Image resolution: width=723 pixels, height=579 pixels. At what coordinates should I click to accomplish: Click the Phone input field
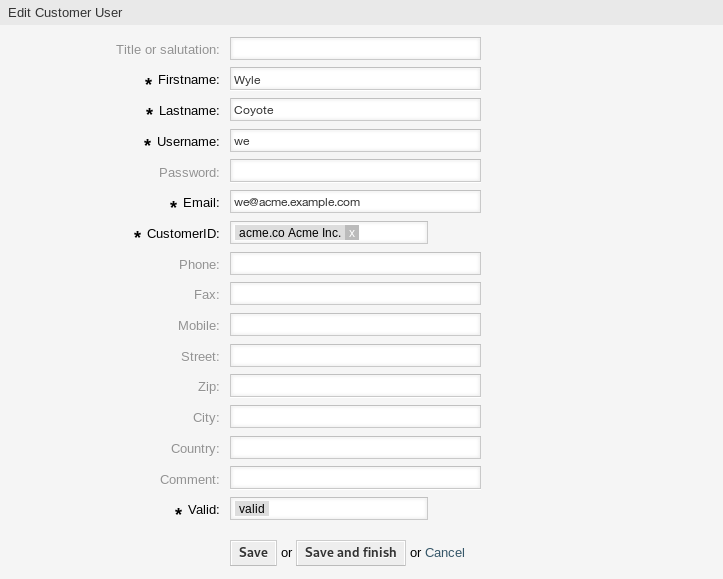pyautogui.click(x=356, y=264)
